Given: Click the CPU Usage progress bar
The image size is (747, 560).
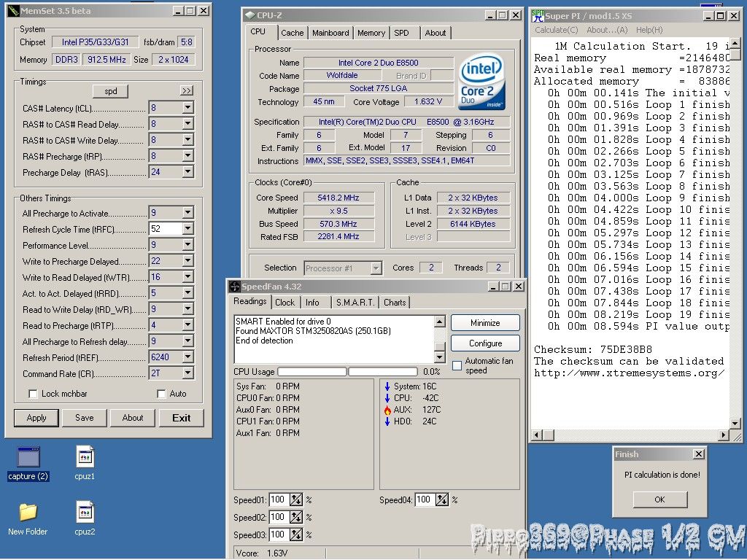Looking at the screenshot, I should click(348, 371).
